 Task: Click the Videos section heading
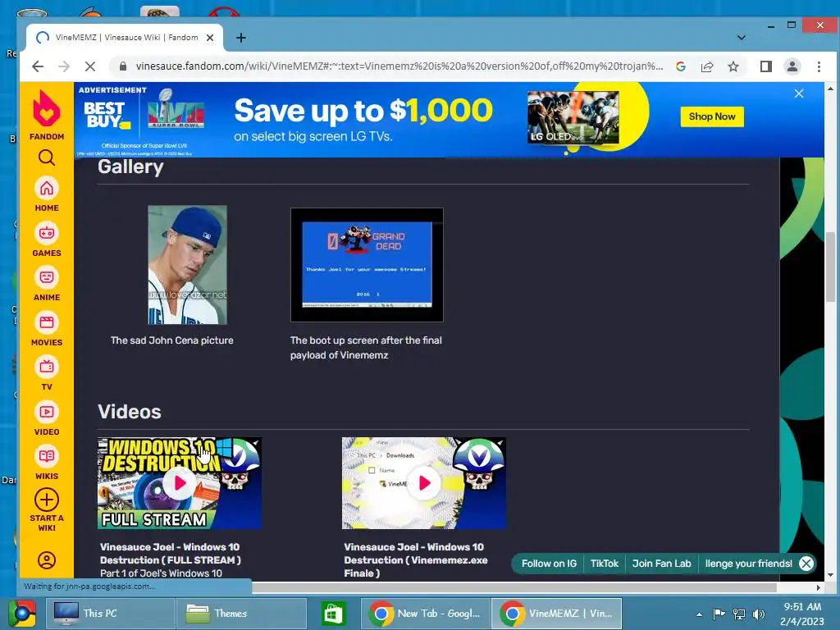[x=129, y=412]
